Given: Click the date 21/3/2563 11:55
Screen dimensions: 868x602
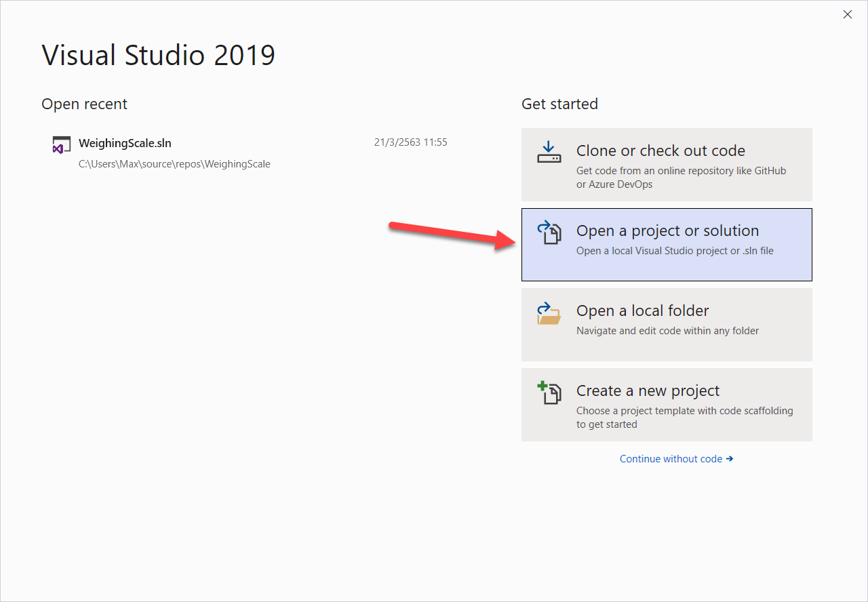Looking at the screenshot, I should [410, 142].
